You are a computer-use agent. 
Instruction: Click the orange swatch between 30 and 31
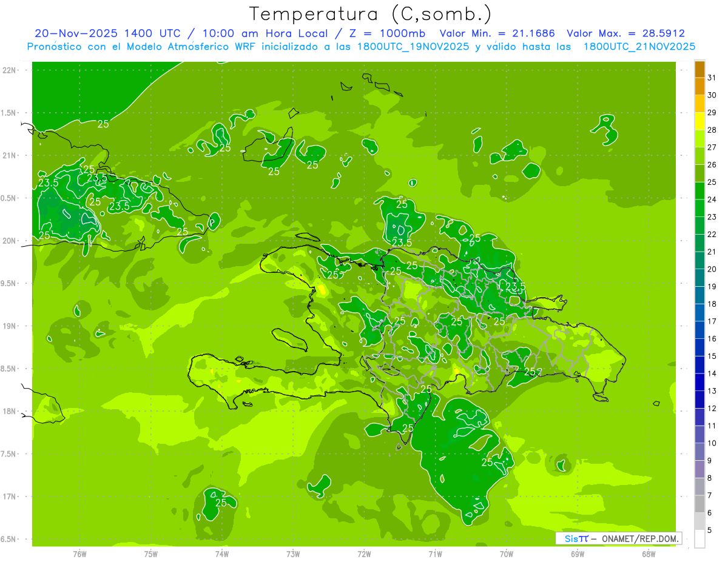click(699, 86)
